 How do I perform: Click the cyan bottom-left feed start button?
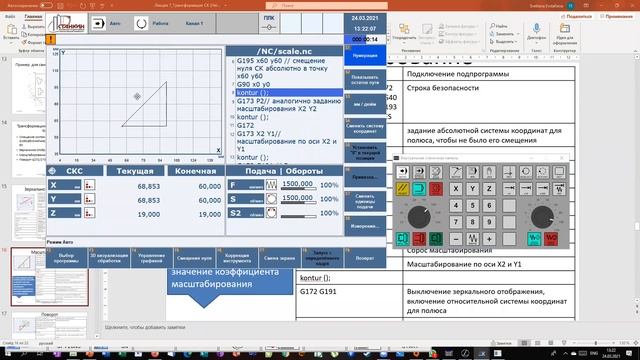(x=402, y=239)
